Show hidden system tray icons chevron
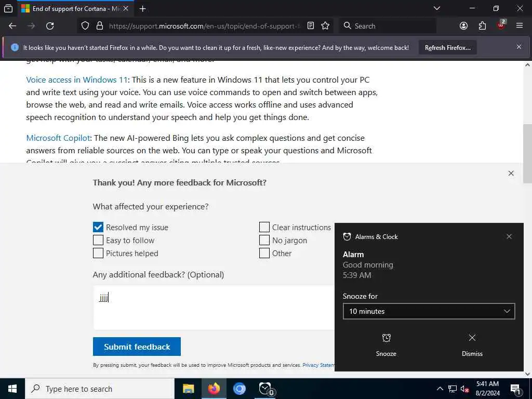532x399 pixels. pos(440,389)
